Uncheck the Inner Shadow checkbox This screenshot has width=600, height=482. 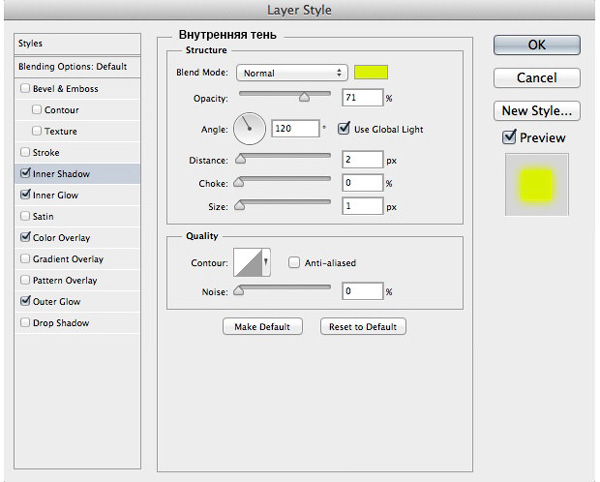tap(25, 173)
